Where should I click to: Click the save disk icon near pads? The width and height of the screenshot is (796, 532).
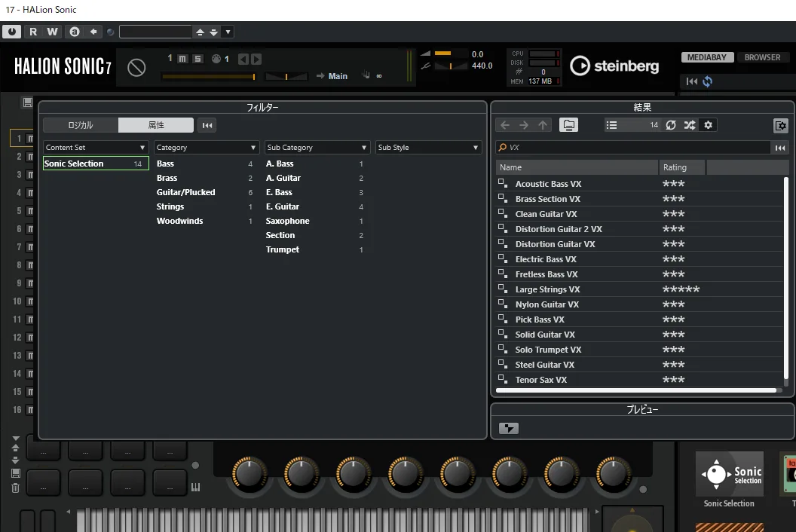[x=16, y=473]
